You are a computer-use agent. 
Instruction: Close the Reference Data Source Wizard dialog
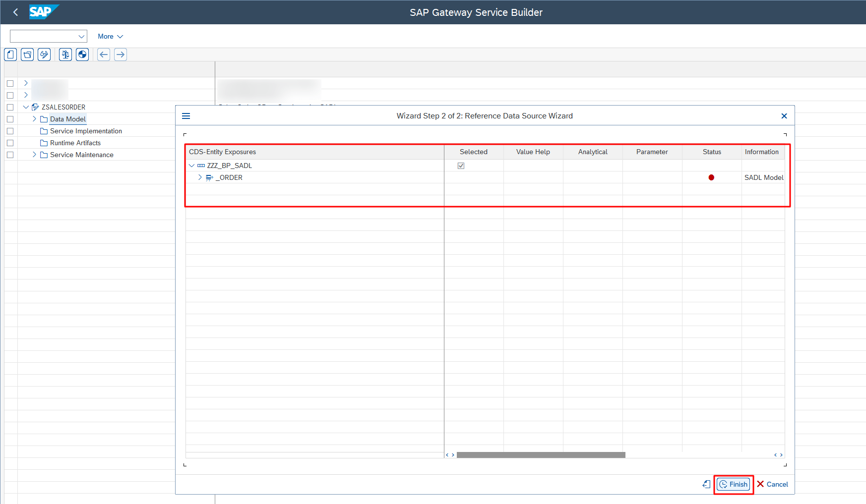pos(784,116)
